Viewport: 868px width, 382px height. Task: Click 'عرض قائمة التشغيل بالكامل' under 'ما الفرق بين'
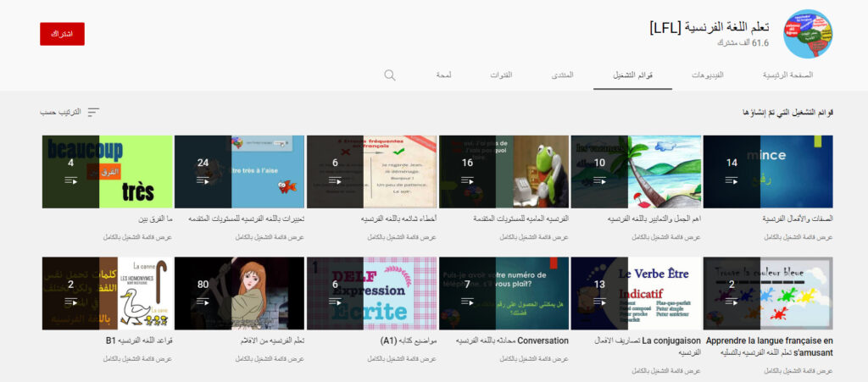138,237
